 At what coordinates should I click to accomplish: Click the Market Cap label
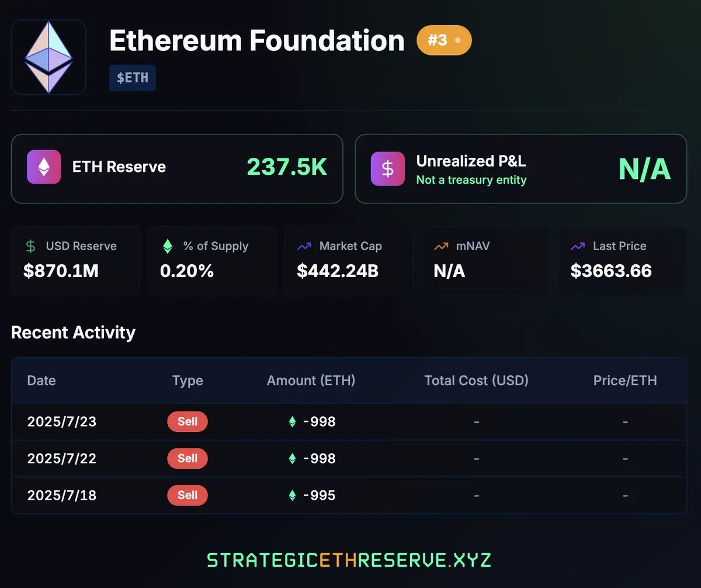(x=350, y=246)
